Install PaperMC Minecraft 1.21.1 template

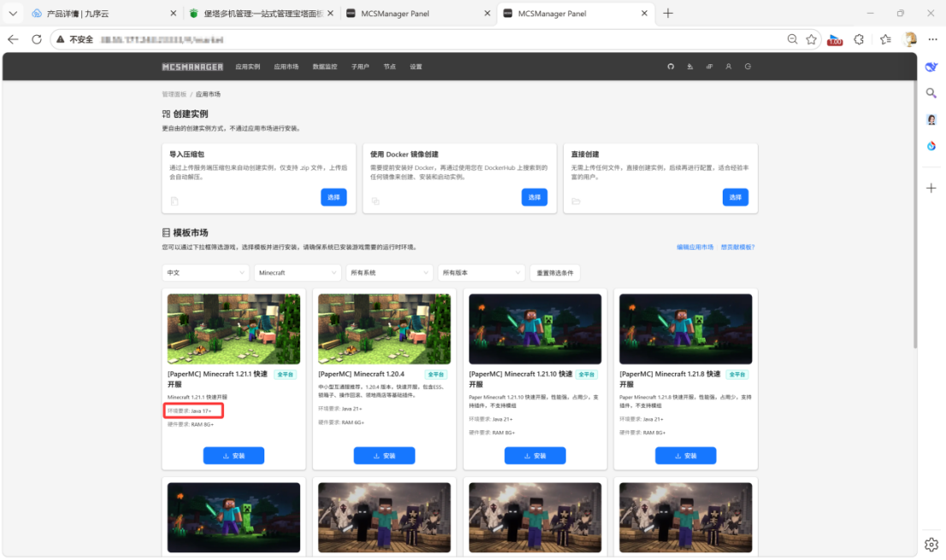pos(234,456)
